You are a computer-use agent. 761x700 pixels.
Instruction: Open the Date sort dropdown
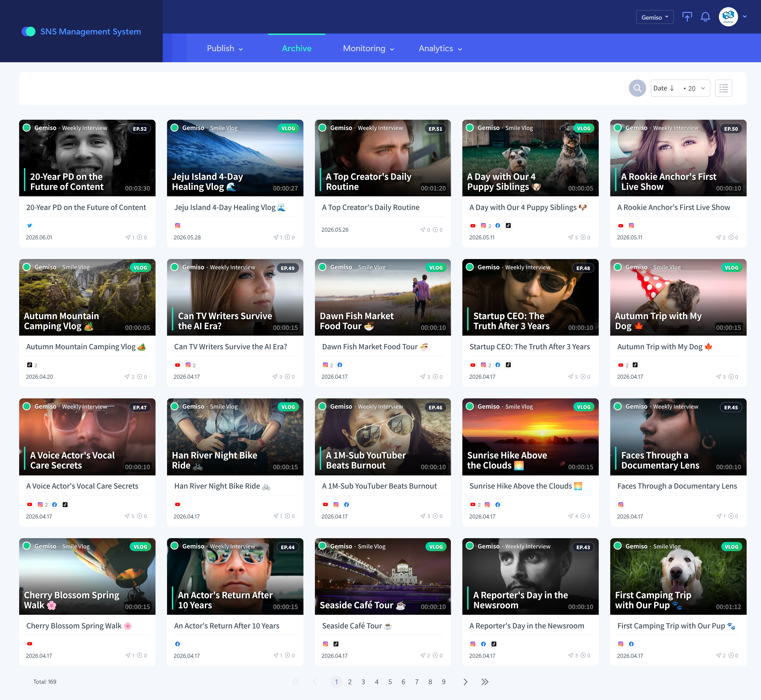pos(664,88)
